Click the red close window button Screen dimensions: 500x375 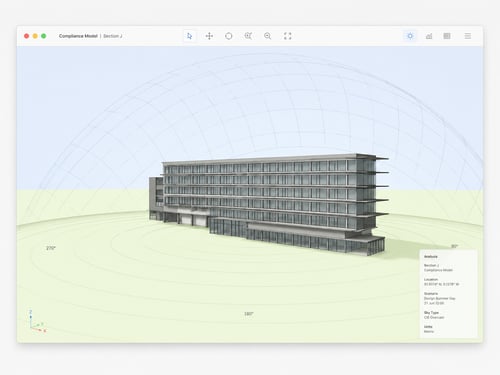pos(27,36)
